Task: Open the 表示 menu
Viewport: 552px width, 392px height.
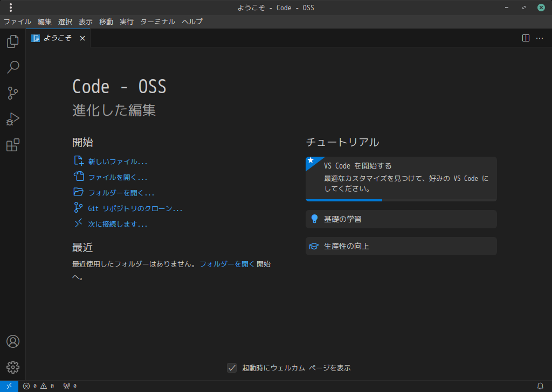Action: [x=86, y=22]
